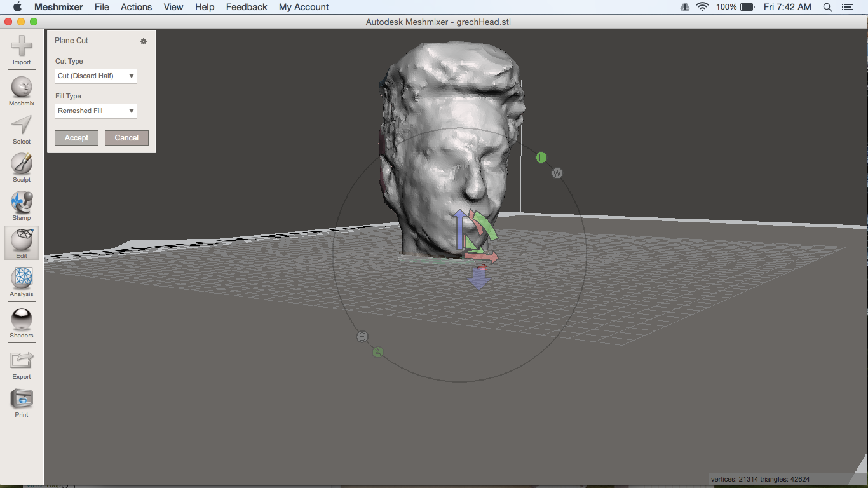
Task: Click the Wi-Fi status icon
Action: point(702,7)
